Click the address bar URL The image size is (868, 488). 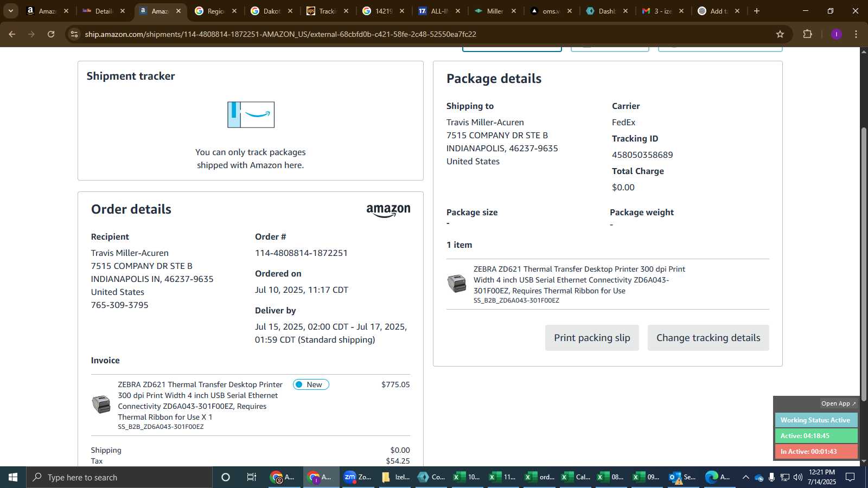coord(280,34)
